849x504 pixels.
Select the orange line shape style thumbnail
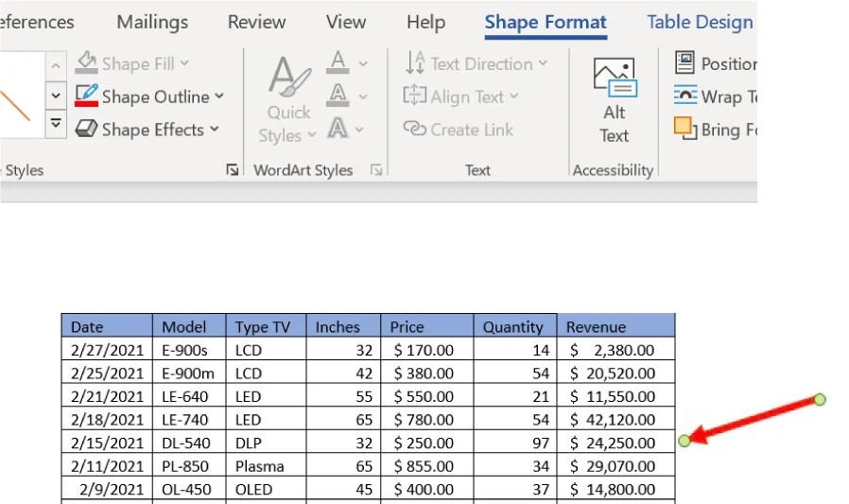(17, 95)
